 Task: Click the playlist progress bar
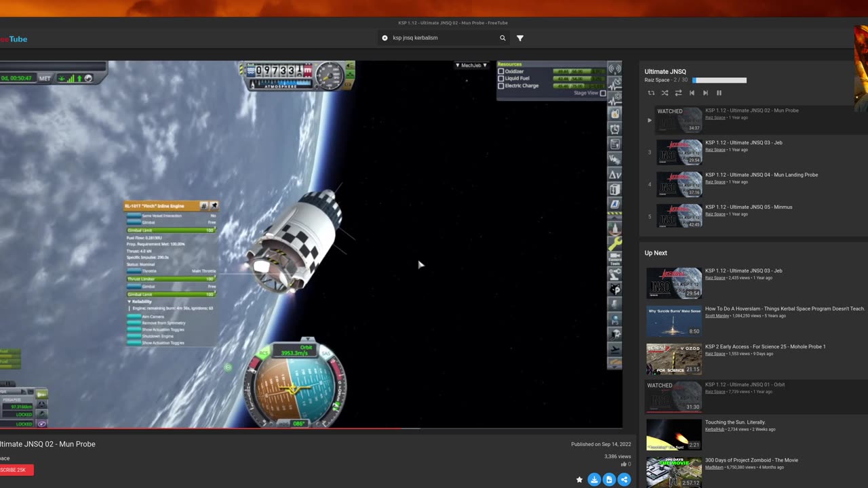coord(719,80)
